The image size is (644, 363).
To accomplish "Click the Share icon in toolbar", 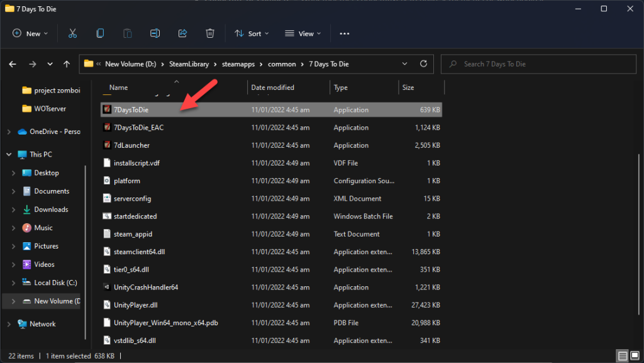I will 182,34.
